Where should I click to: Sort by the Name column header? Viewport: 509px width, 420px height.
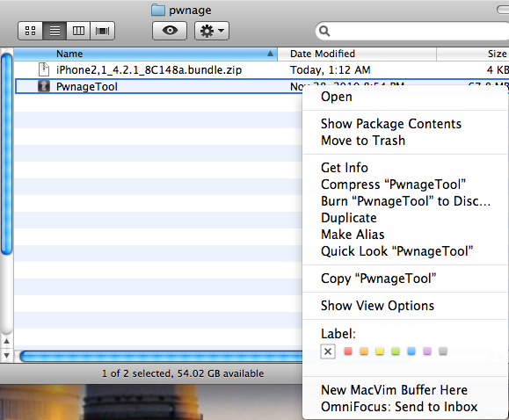(x=145, y=54)
